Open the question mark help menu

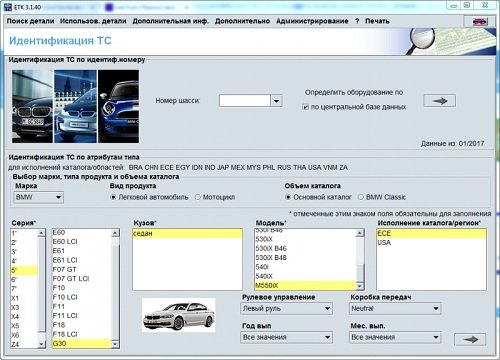(357, 21)
